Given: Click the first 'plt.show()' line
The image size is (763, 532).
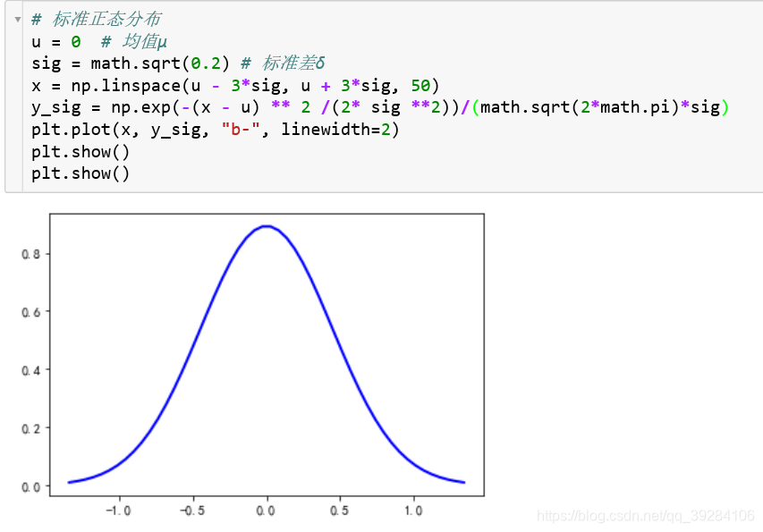Looking at the screenshot, I should 81,152.
